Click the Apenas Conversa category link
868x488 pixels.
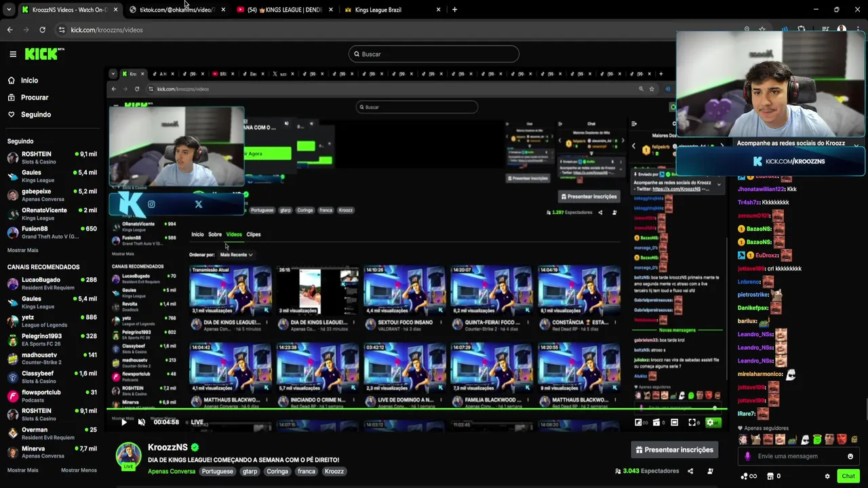click(x=172, y=471)
